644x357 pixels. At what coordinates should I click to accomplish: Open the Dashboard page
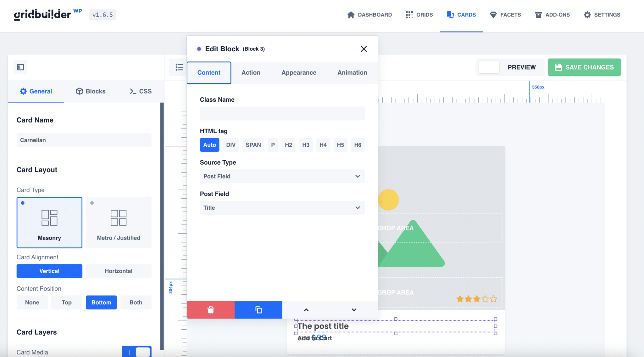pyautogui.click(x=369, y=15)
